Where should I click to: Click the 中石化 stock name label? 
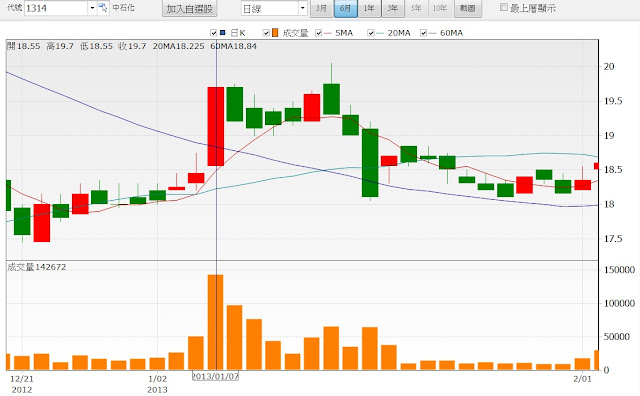(124, 8)
